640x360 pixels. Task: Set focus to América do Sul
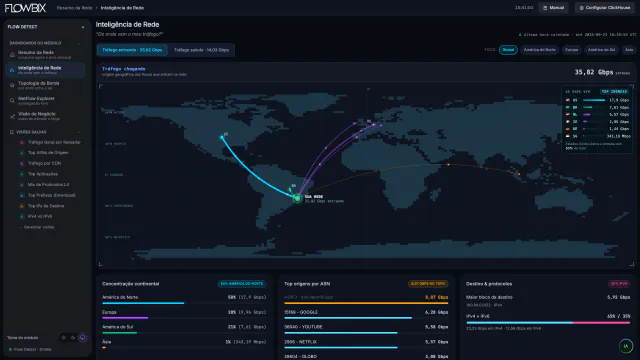click(x=601, y=50)
